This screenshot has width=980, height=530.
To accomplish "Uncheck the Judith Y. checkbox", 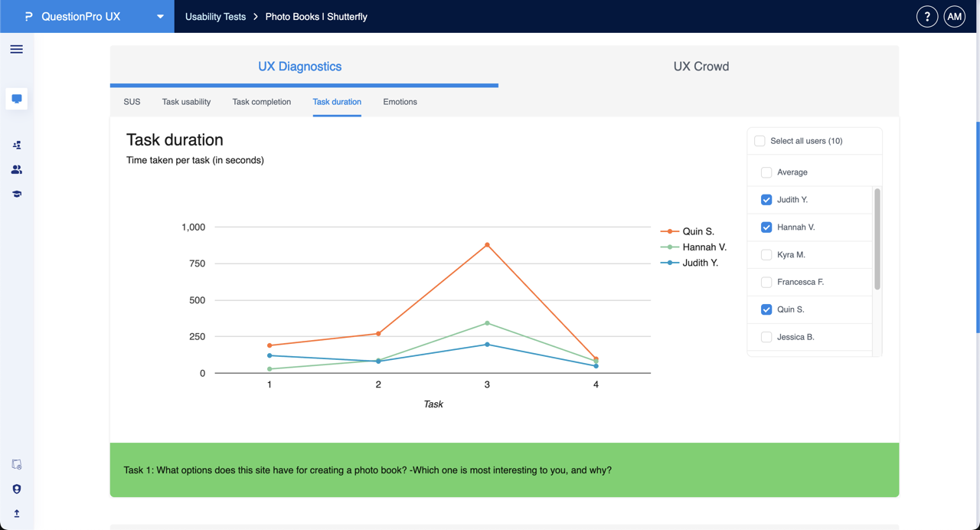I will (766, 200).
